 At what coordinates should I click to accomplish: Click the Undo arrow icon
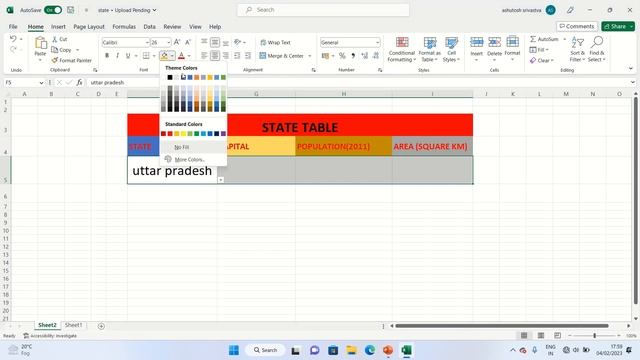13,39
